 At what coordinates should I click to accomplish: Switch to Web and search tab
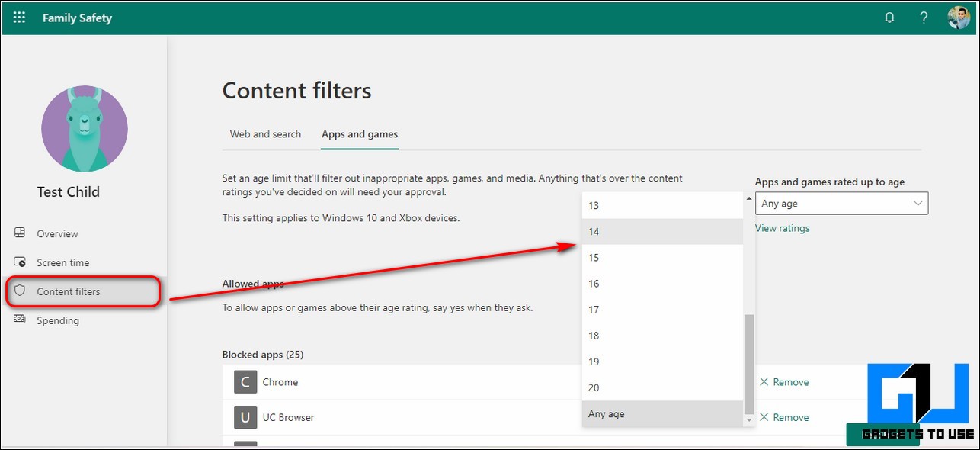[x=265, y=134]
